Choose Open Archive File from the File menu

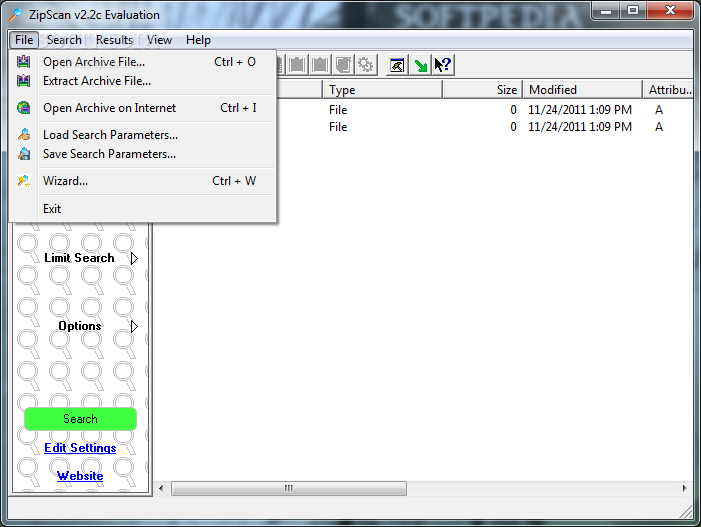142,62
